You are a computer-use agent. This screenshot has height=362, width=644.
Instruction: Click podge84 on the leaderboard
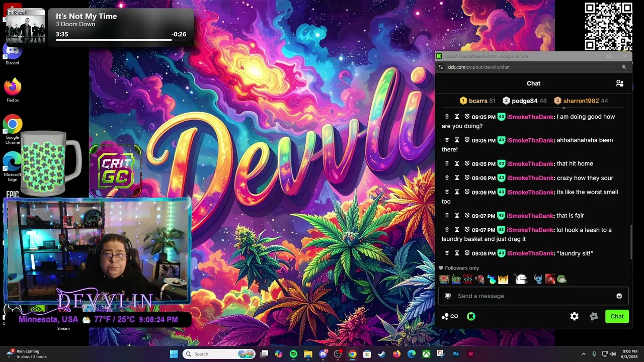525,101
